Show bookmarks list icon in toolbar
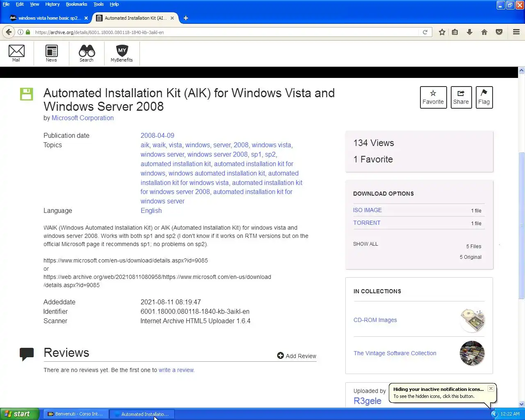525x420 pixels. (455, 32)
